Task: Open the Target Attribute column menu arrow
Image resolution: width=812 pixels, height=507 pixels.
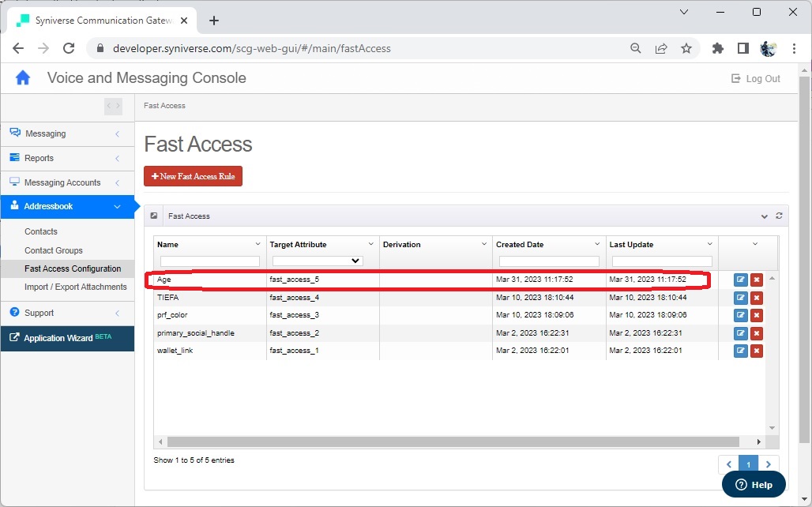Action: (370, 244)
